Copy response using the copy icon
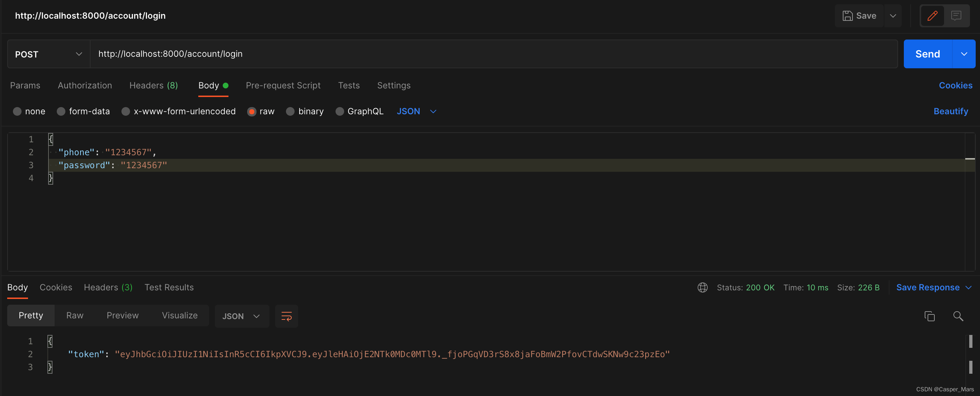This screenshot has height=396, width=980. [x=929, y=316]
